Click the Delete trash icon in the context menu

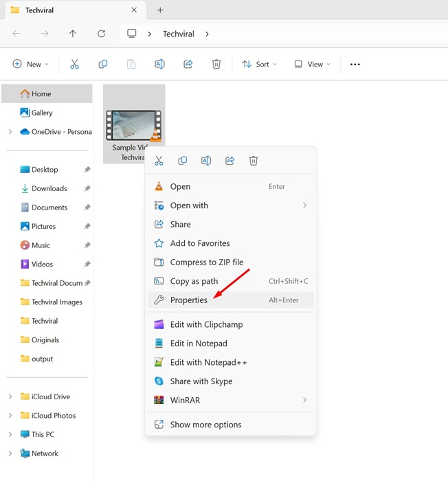click(x=254, y=161)
